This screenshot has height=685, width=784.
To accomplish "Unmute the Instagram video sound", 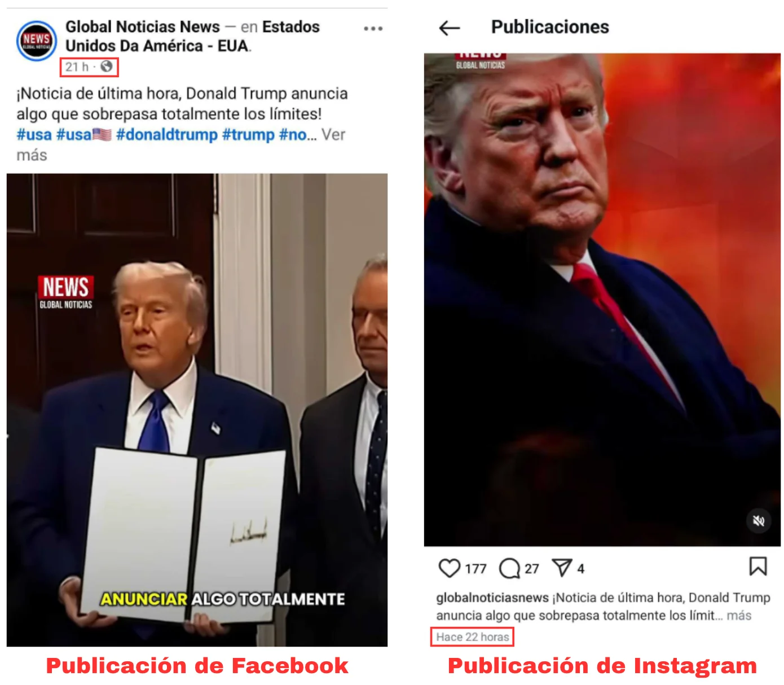I will point(759,521).
